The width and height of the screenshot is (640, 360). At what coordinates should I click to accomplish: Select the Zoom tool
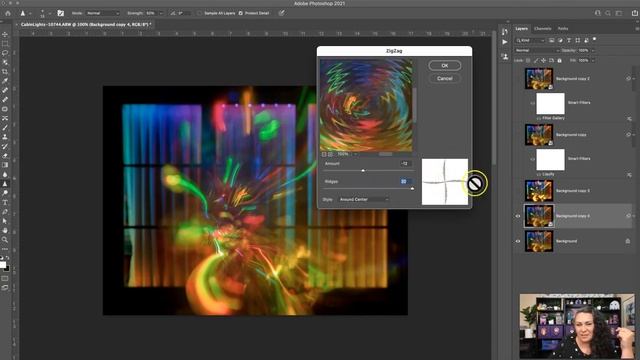[x=5, y=240]
